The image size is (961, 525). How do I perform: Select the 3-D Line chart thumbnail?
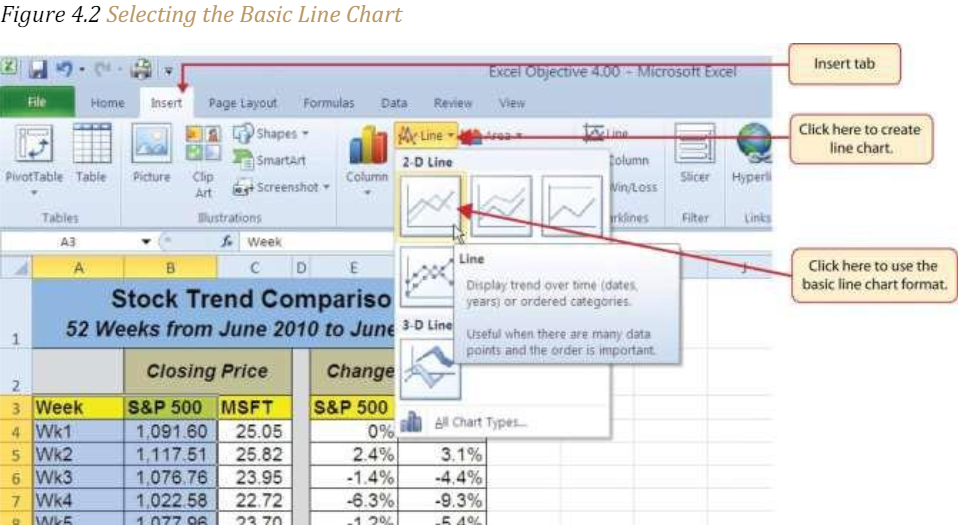coord(429,369)
